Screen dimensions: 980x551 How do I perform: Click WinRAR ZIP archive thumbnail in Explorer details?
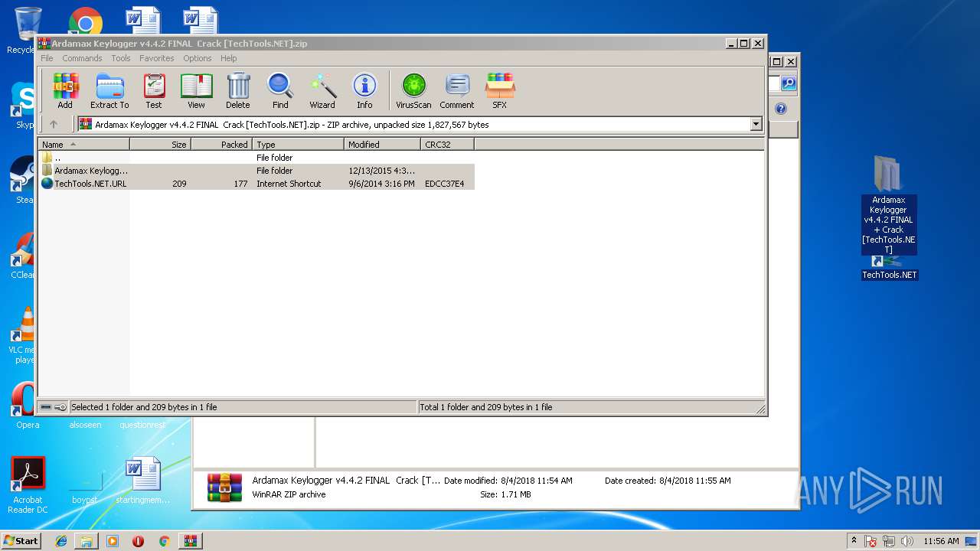(x=224, y=487)
